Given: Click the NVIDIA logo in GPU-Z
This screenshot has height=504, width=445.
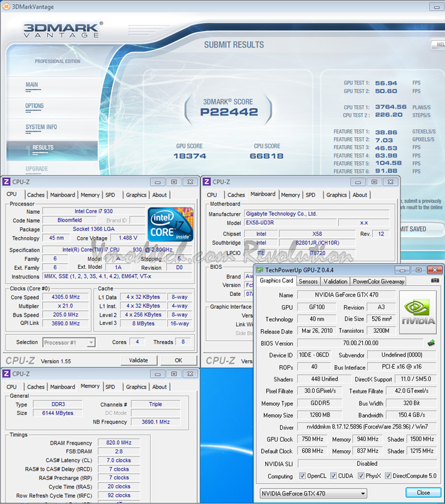Looking at the screenshot, I should click(x=418, y=312).
